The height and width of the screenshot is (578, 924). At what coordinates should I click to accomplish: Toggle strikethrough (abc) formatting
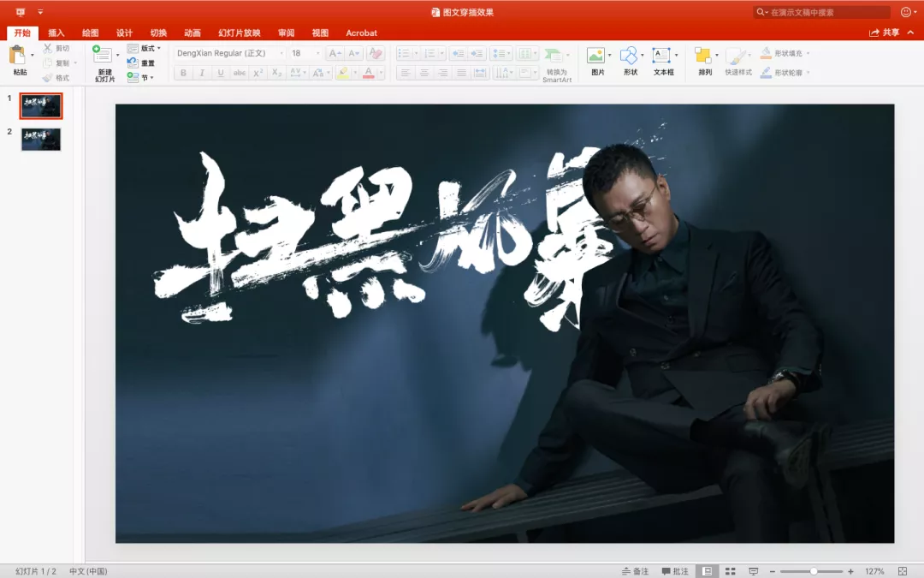tap(240, 73)
